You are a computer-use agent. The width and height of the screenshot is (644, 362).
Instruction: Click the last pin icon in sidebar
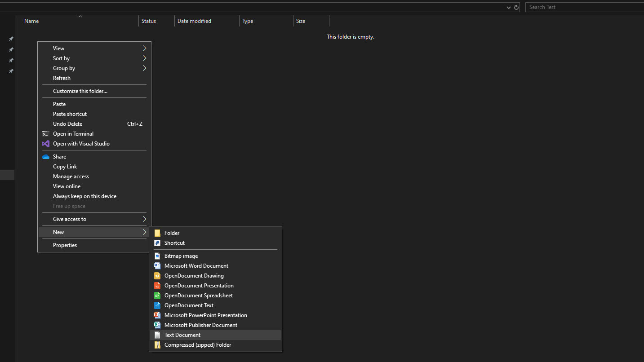coord(11,71)
